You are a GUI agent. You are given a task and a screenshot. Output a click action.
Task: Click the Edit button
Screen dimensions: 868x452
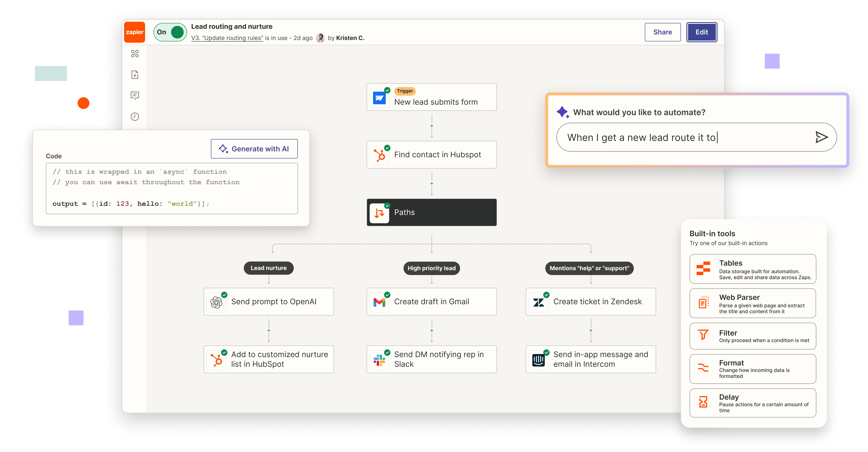click(702, 32)
